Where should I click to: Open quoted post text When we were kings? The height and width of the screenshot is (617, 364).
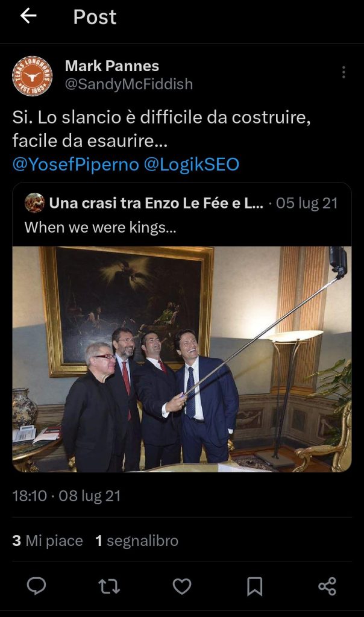click(101, 227)
